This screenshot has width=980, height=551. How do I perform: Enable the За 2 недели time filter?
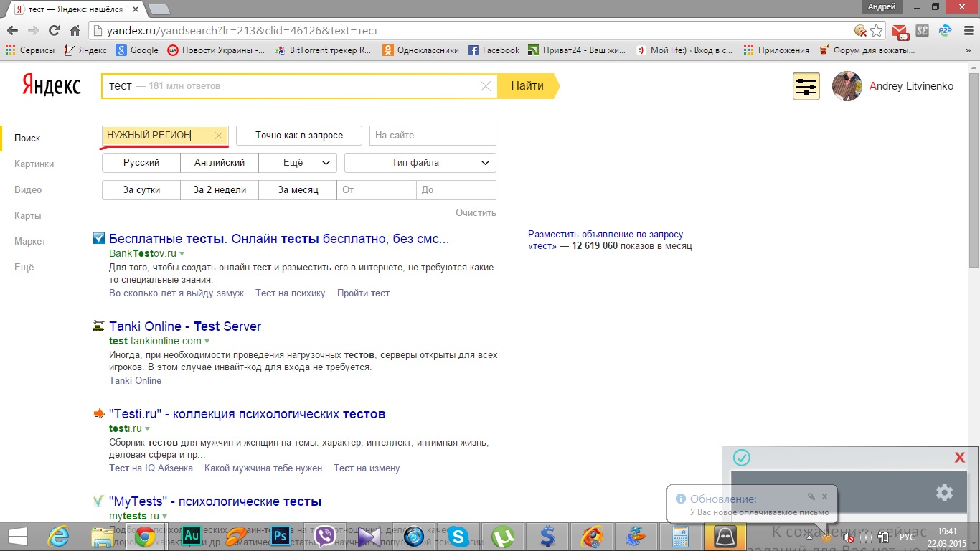[x=220, y=190]
